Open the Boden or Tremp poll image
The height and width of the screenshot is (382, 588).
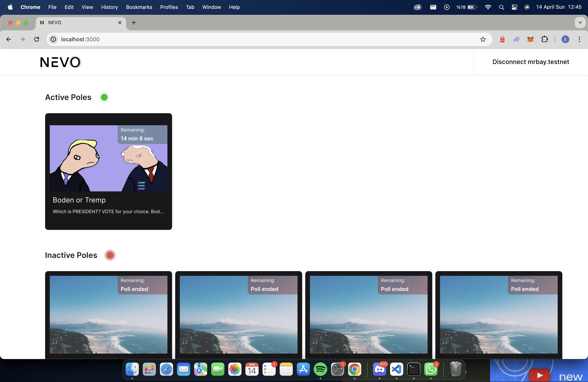point(108,158)
